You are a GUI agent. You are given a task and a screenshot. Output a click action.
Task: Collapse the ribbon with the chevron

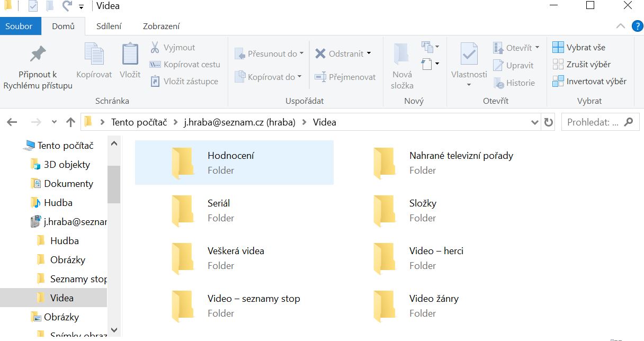621,26
